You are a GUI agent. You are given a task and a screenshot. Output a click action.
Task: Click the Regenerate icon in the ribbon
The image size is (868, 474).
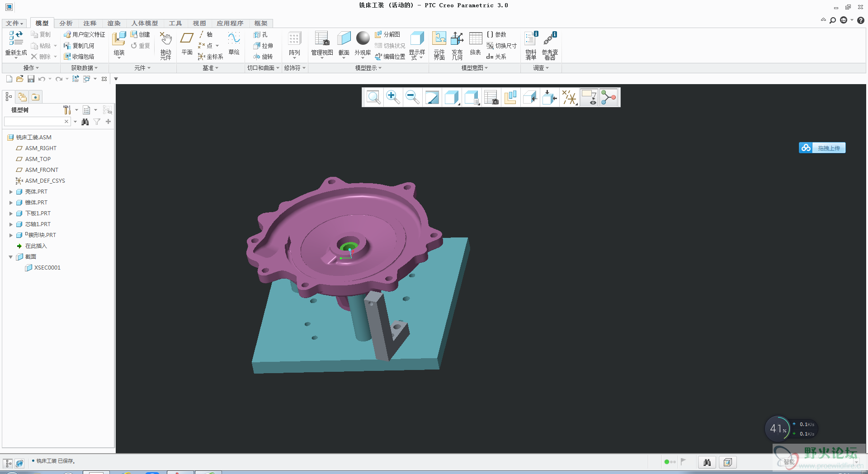tap(16, 38)
